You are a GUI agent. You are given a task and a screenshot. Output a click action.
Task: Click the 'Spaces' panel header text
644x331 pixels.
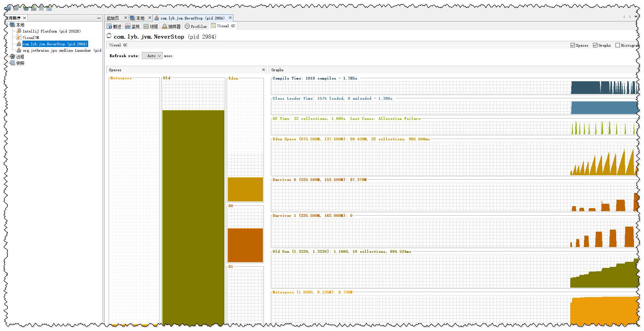[115, 70]
